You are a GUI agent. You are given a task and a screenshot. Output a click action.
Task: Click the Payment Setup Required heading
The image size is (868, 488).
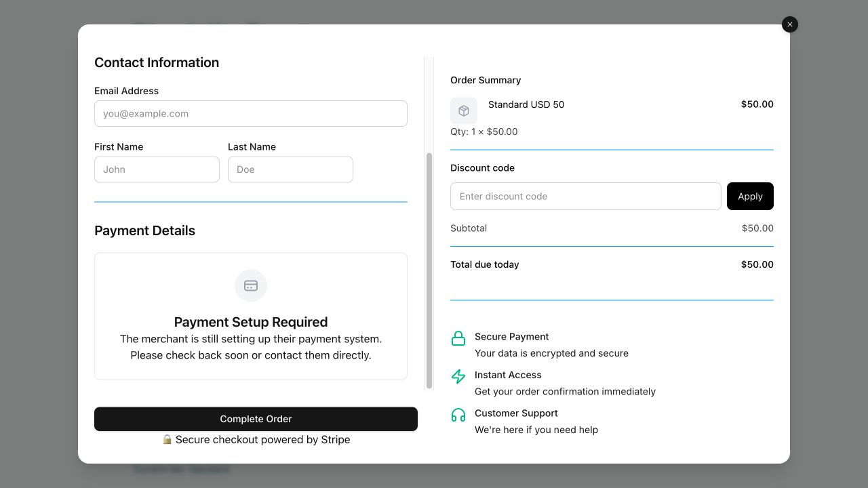click(251, 322)
